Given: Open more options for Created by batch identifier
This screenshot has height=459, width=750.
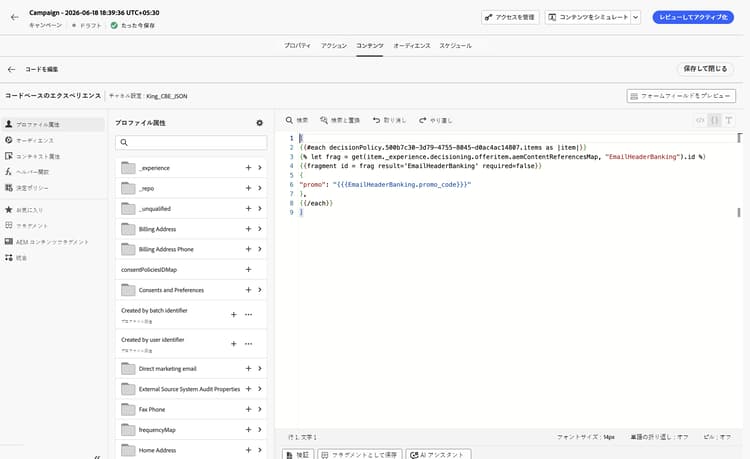Looking at the screenshot, I should pyautogui.click(x=248, y=315).
